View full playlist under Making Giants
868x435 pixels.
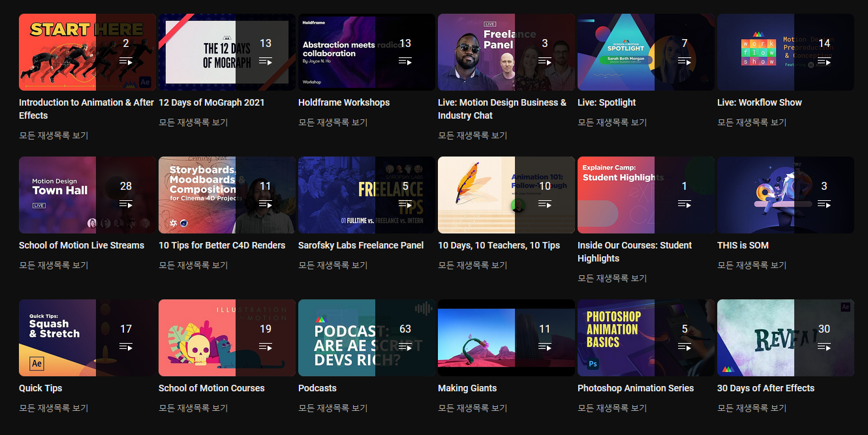(x=473, y=408)
